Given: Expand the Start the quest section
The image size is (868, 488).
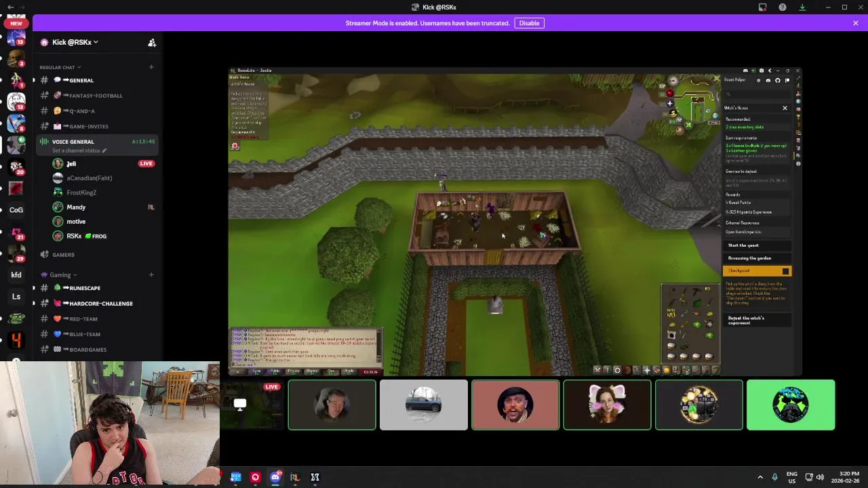Looking at the screenshot, I should [x=757, y=245].
